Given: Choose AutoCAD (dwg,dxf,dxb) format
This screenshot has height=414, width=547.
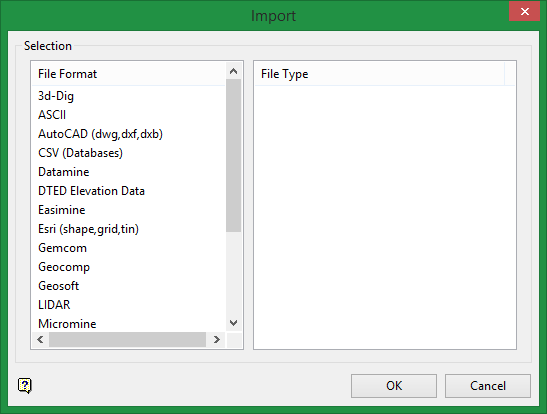Looking at the screenshot, I should pos(100,134).
